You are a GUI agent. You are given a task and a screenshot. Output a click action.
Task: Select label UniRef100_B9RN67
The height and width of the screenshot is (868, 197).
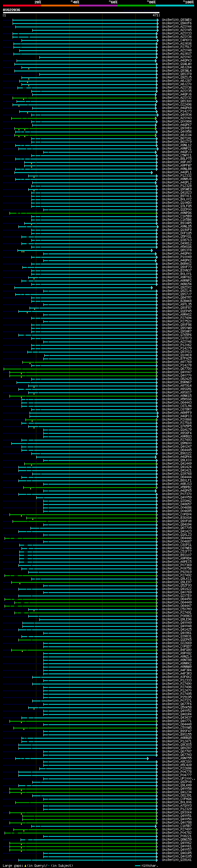point(177,382)
